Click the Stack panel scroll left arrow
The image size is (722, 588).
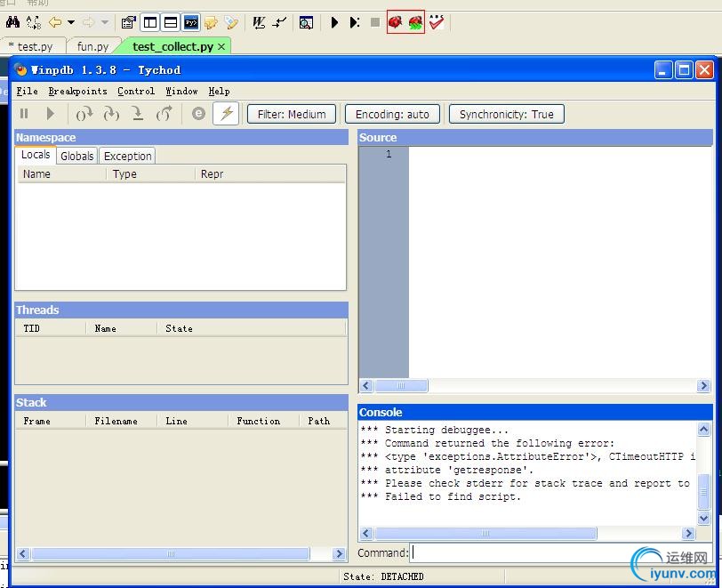[x=23, y=553]
